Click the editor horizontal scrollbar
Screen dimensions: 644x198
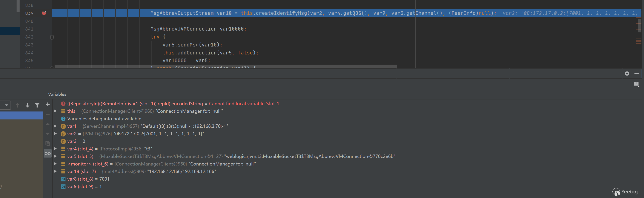click(225, 67)
